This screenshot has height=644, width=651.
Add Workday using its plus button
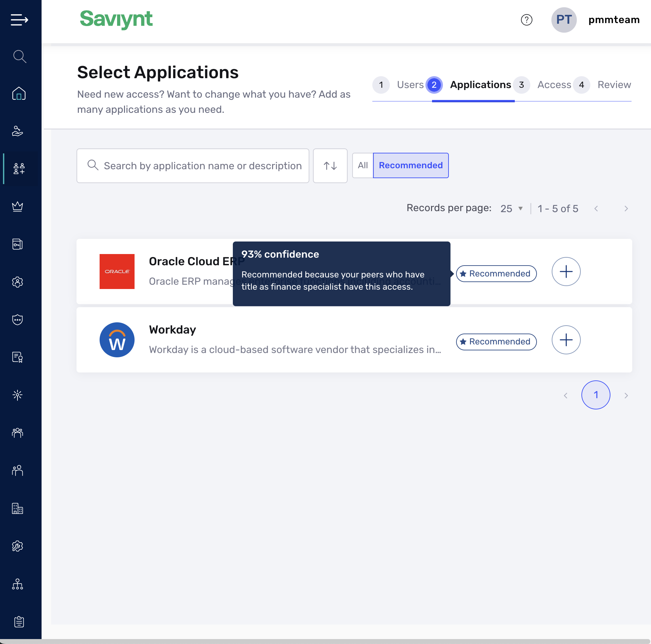(566, 339)
